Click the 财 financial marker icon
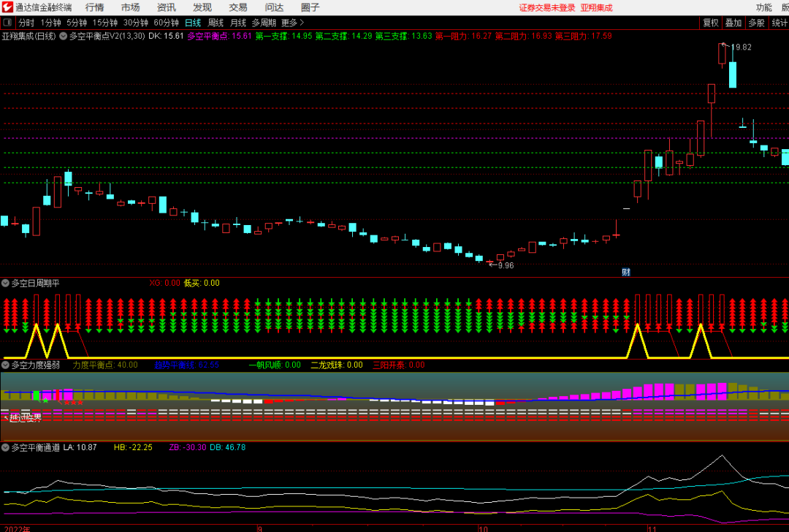 coord(626,273)
